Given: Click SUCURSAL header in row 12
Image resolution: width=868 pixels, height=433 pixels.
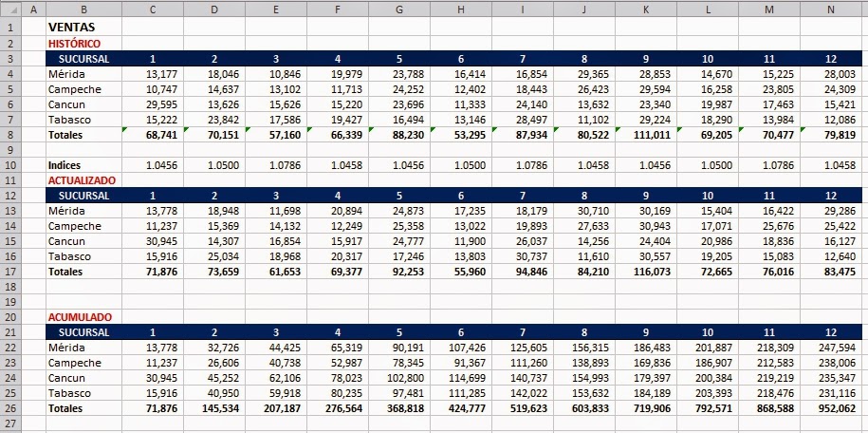Looking at the screenshot, I should click(x=83, y=196).
